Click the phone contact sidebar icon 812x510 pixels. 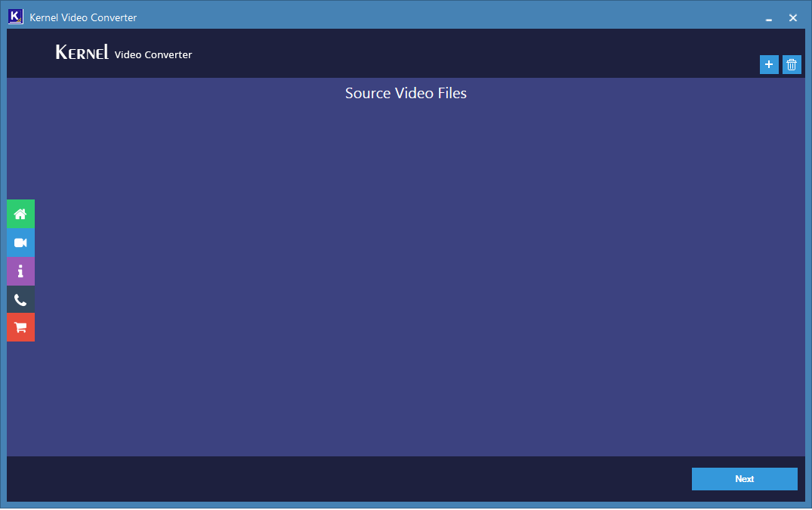(20, 299)
